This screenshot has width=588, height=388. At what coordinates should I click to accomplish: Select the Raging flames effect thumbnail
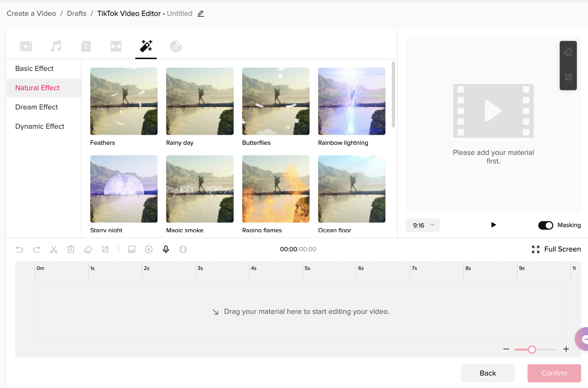click(x=276, y=189)
